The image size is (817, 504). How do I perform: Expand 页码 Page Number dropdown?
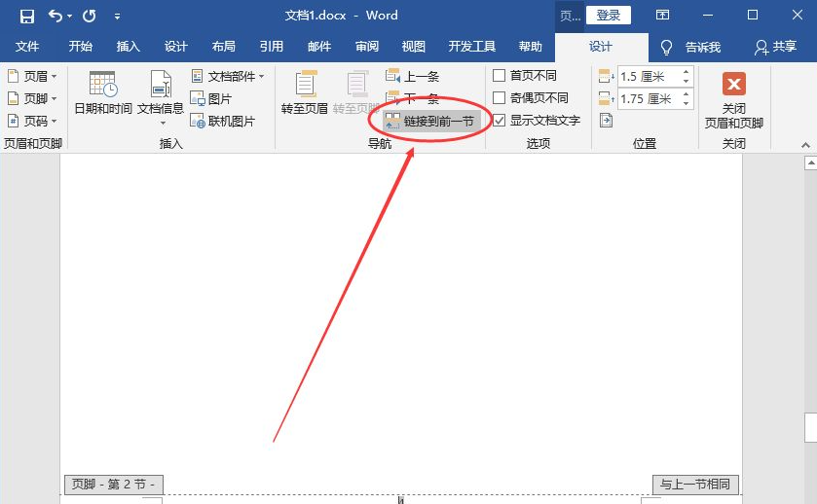(x=33, y=121)
